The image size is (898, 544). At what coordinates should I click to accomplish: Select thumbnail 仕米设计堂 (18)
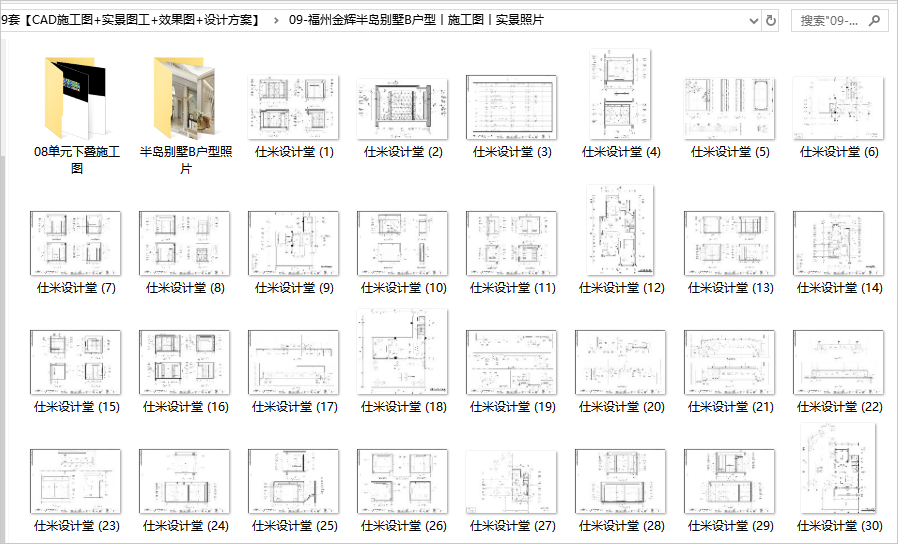pos(402,352)
